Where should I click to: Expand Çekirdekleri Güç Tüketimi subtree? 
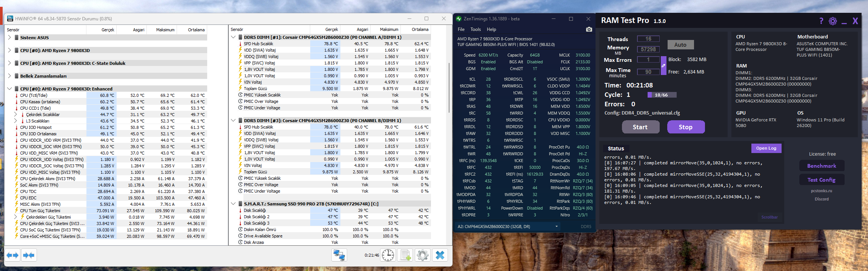[x=15, y=217]
